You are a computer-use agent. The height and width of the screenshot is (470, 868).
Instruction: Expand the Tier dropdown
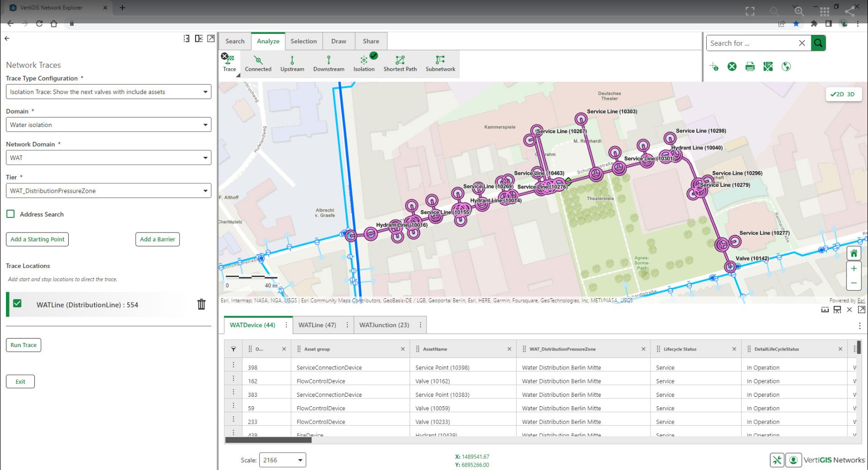point(108,191)
